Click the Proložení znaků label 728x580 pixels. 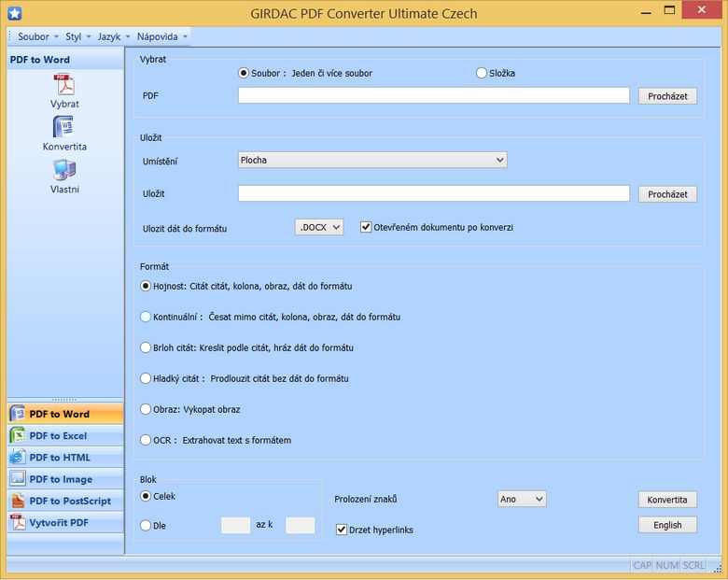365,499
